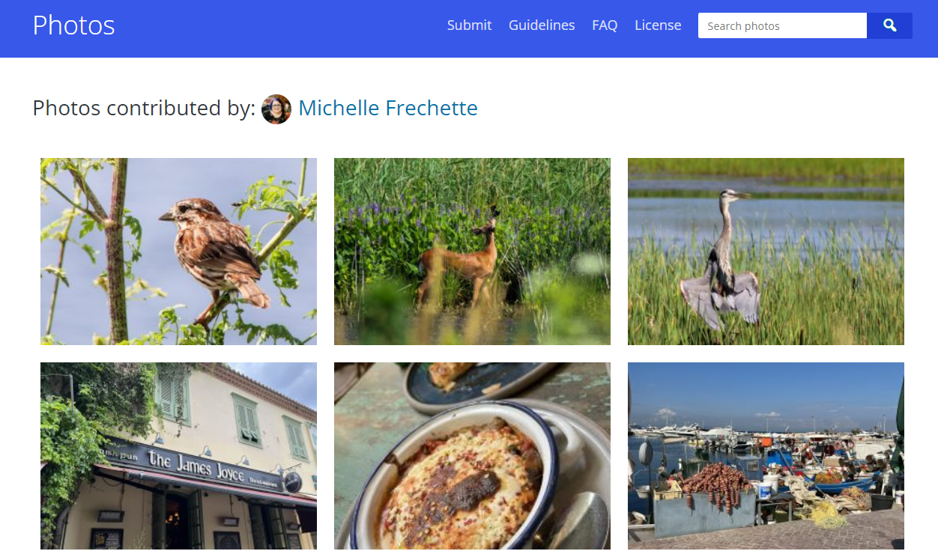View the harbor market photo
This screenshot has height=560, width=938.
tap(765, 455)
